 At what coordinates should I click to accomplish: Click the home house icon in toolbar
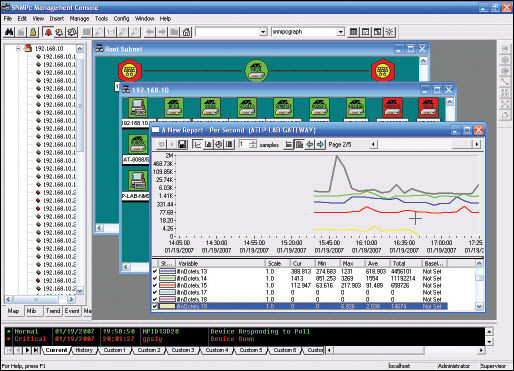(187, 32)
